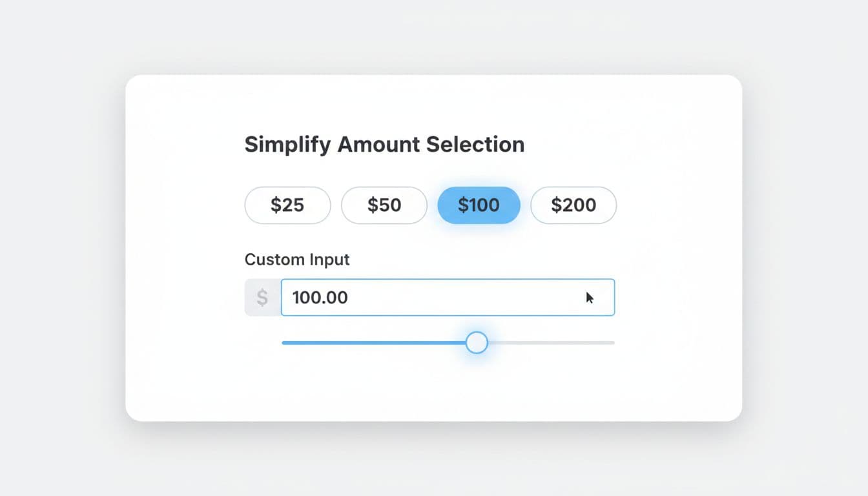868x496 pixels.
Task: Toggle the $25 preset selection
Action: (287, 205)
